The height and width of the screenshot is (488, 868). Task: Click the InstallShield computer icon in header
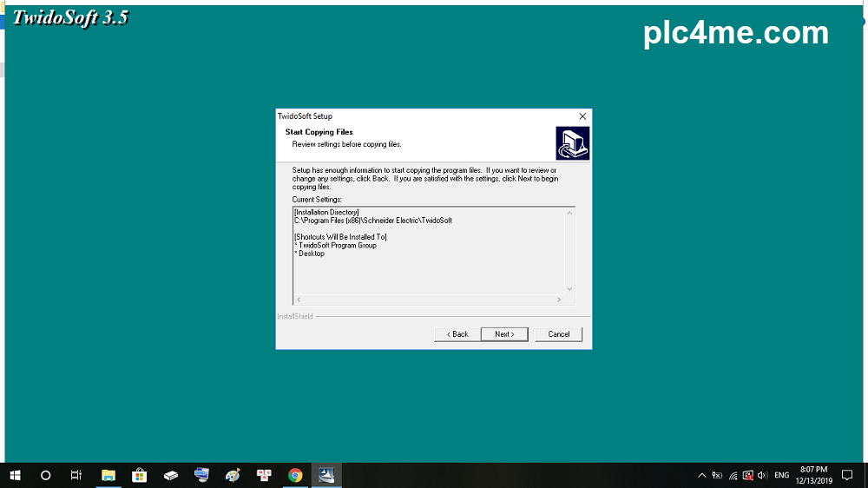(572, 143)
